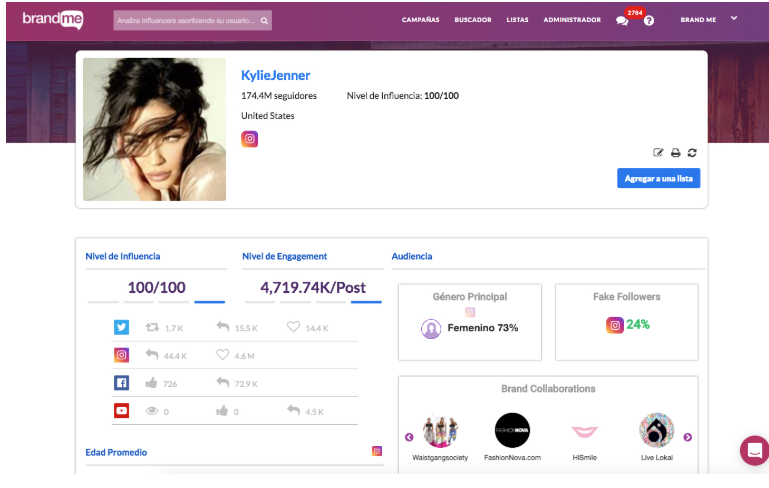Click Facebook reply icon showing 72.9K

coord(223,382)
